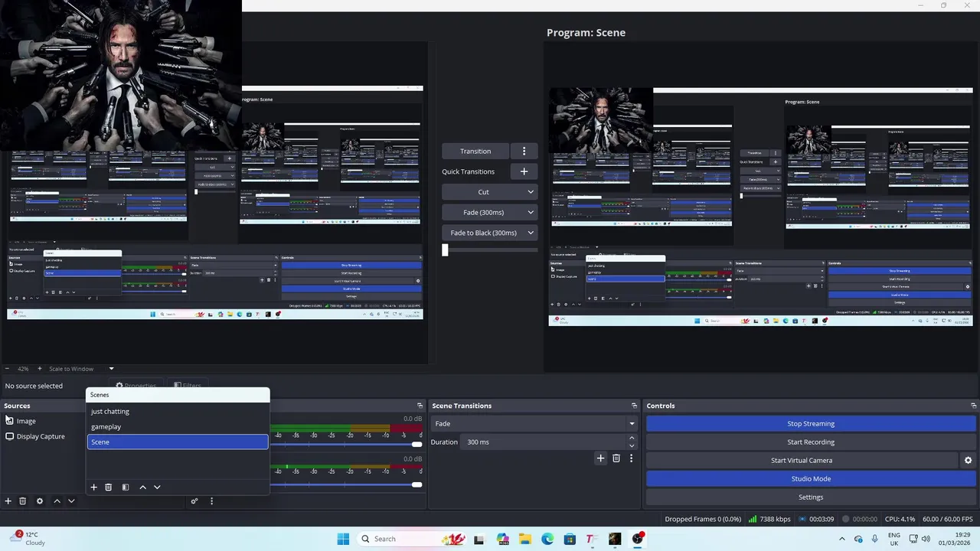Open Microsoft Store from the taskbar

(x=570, y=539)
